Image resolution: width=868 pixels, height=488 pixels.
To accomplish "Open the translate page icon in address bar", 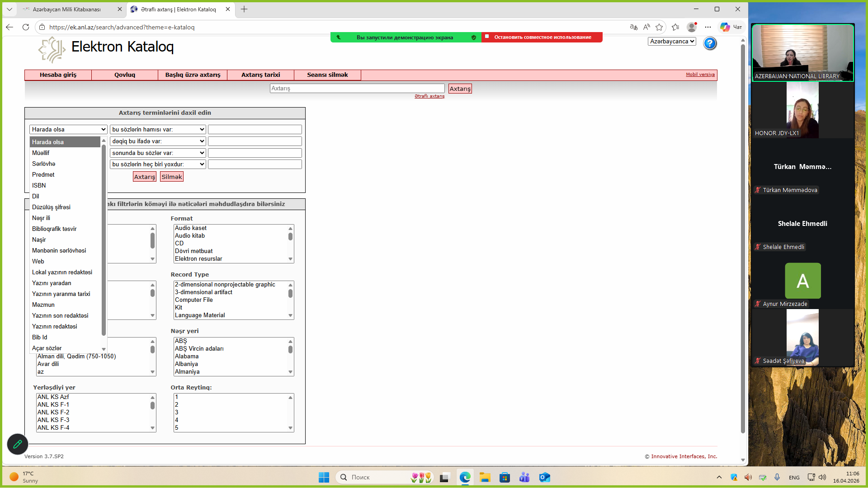I will point(633,27).
